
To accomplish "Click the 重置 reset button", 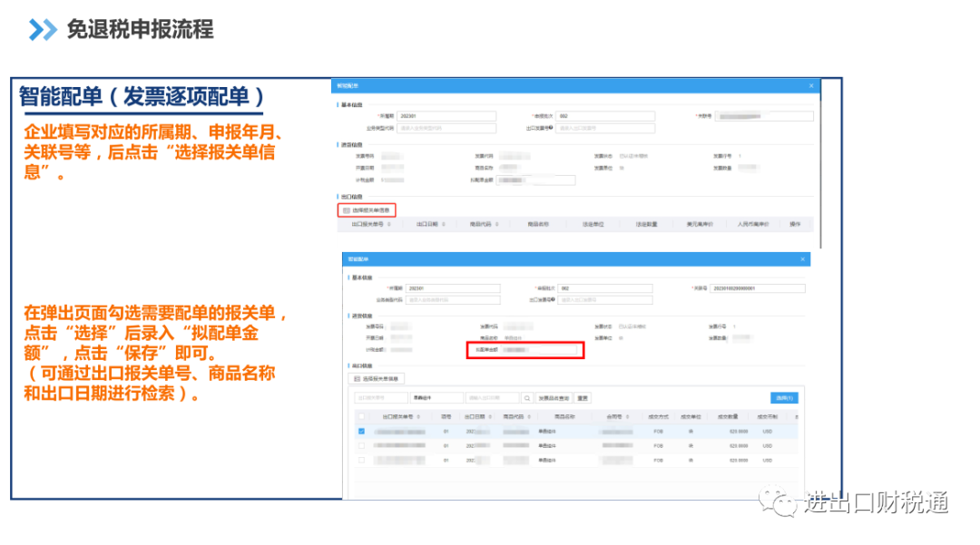I will tap(583, 398).
